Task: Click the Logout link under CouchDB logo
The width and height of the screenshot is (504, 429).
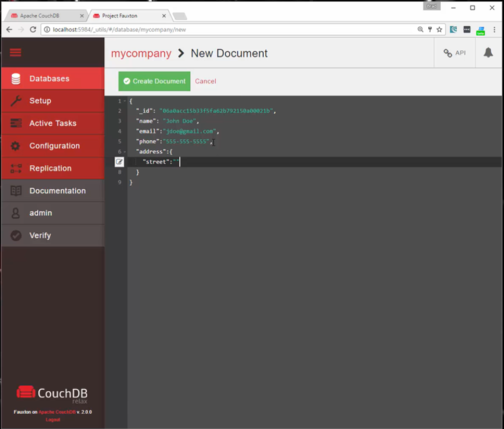Action: (52, 420)
